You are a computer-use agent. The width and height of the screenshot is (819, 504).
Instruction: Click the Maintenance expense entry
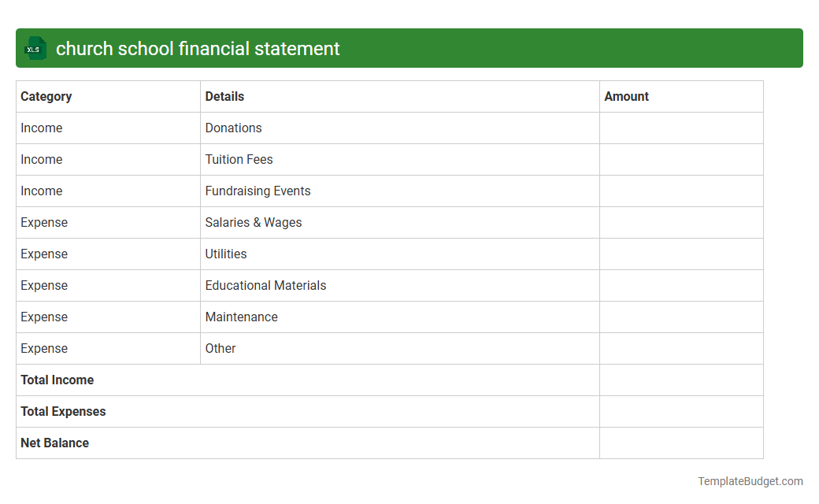[241, 317]
